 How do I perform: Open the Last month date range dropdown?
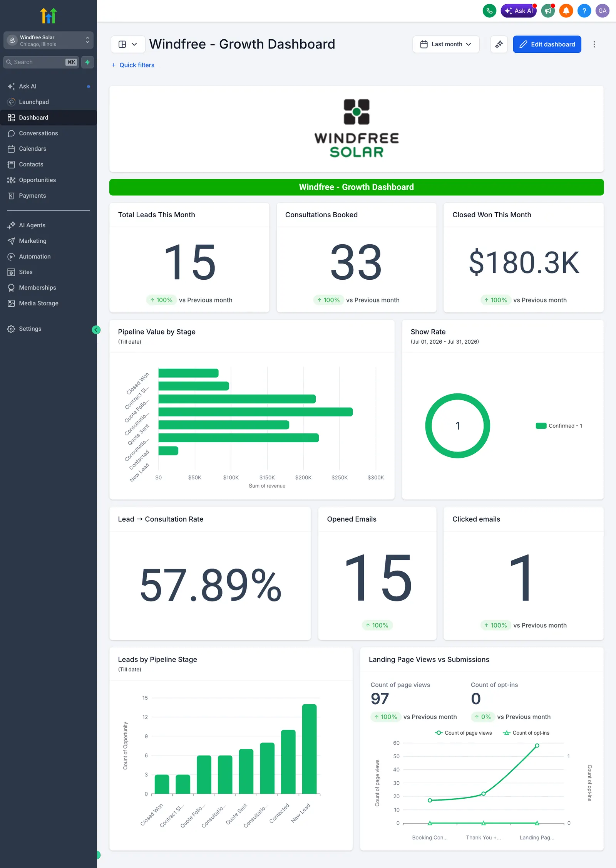coord(446,44)
